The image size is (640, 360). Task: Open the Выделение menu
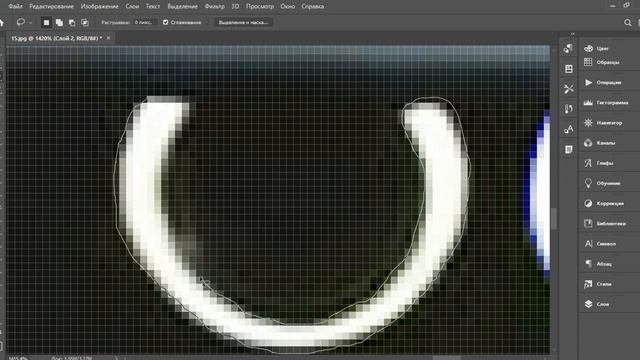click(182, 6)
